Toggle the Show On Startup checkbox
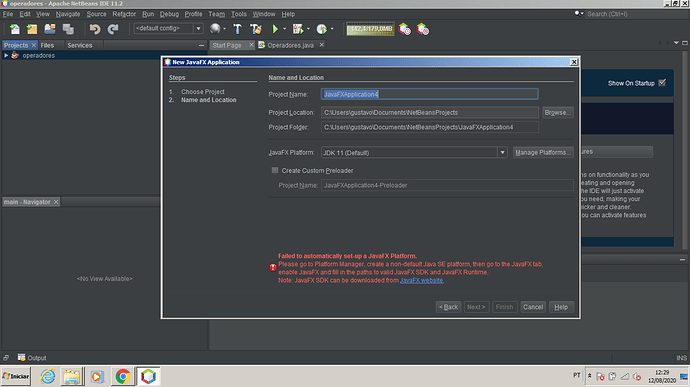This screenshot has width=690, height=387. (x=662, y=83)
